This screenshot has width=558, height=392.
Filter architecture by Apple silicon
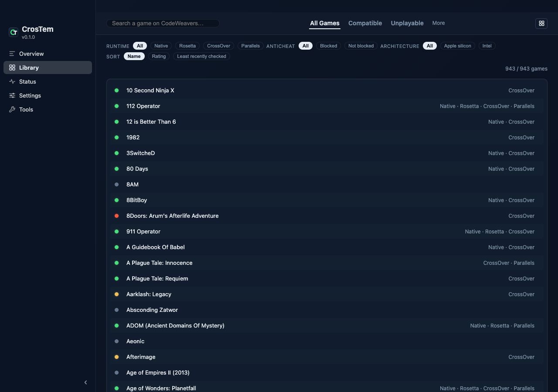[458, 46]
